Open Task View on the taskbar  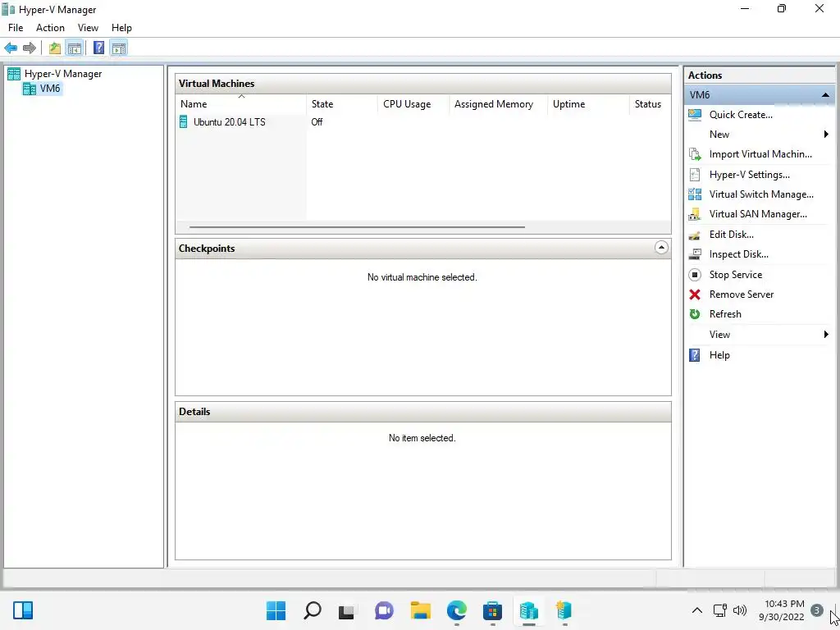(347, 610)
